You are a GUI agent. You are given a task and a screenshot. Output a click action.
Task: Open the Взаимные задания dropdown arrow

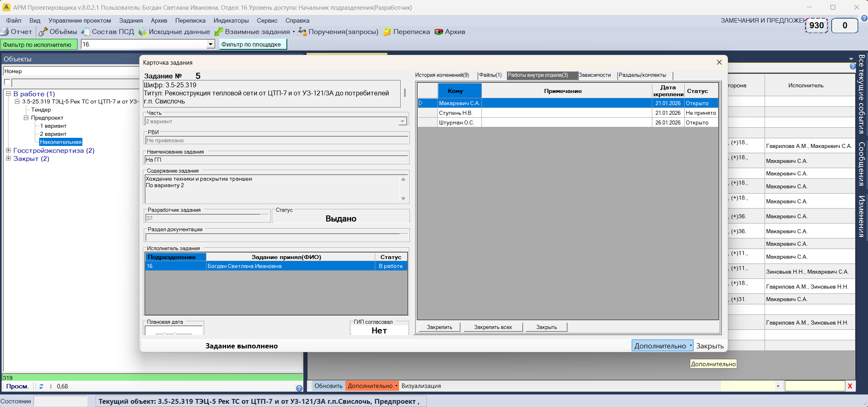294,32
